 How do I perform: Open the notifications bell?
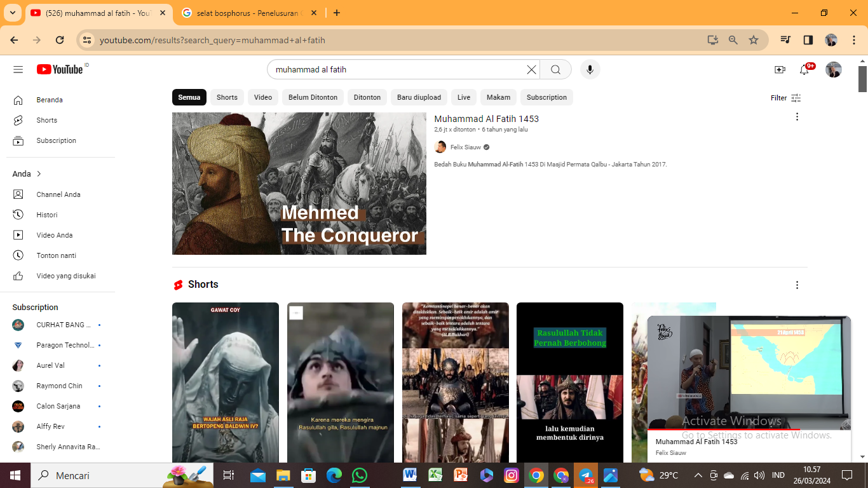(805, 70)
